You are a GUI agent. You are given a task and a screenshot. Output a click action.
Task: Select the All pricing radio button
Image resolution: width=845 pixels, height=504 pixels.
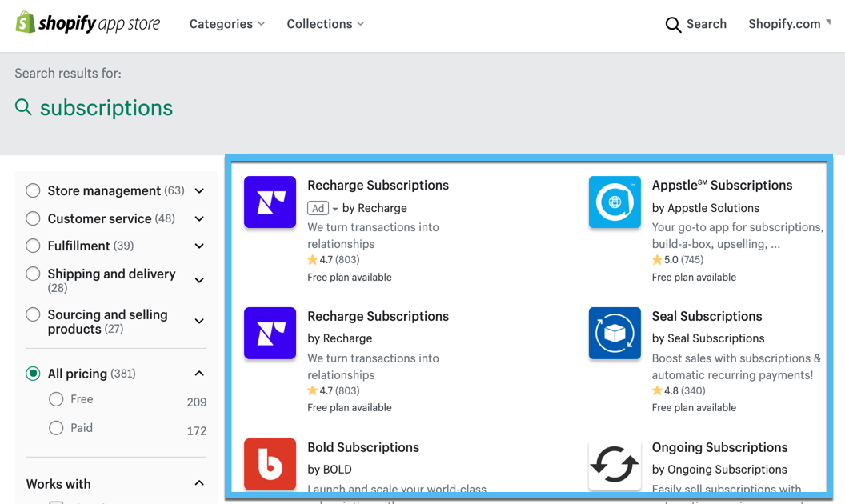click(x=33, y=374)
